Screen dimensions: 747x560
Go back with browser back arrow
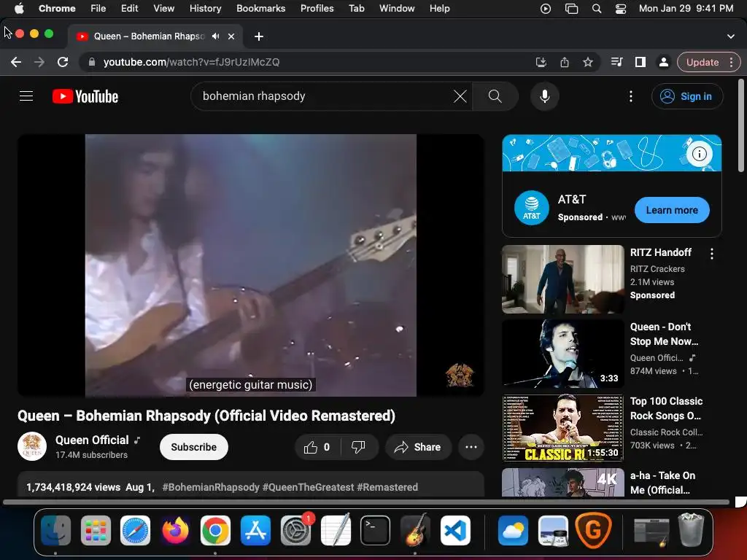(16, 62)
